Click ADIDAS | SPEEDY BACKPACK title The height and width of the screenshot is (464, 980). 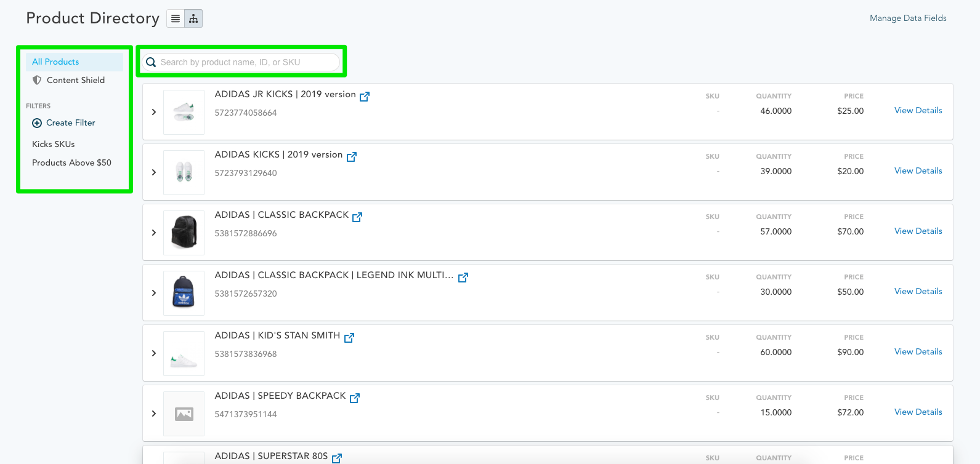tap(280, 396)
